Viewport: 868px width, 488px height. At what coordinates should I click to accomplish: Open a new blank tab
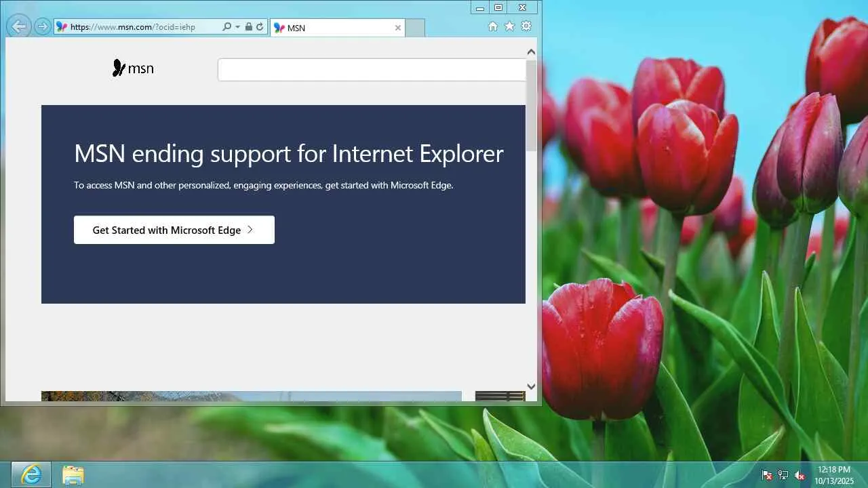pyautogui.click(x=415, y=28)
